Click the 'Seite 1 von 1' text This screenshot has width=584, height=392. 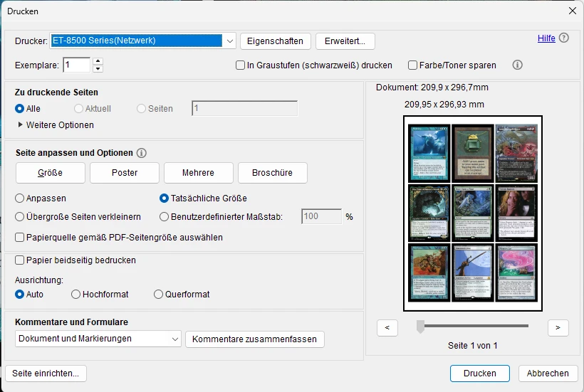[473, 346]
